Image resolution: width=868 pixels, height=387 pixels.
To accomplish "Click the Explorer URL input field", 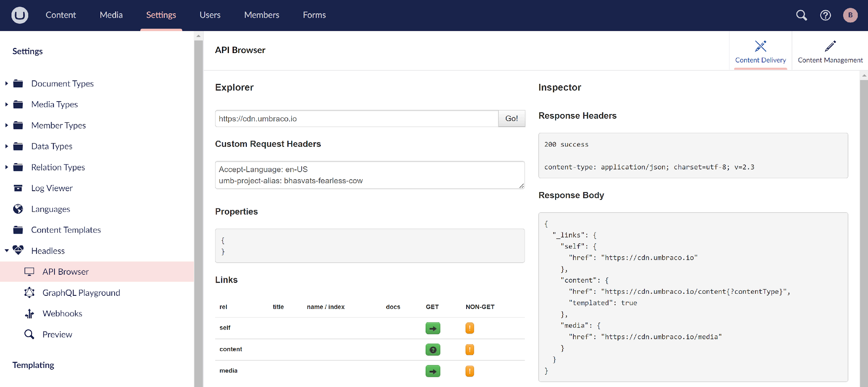I will coord(356,119).
